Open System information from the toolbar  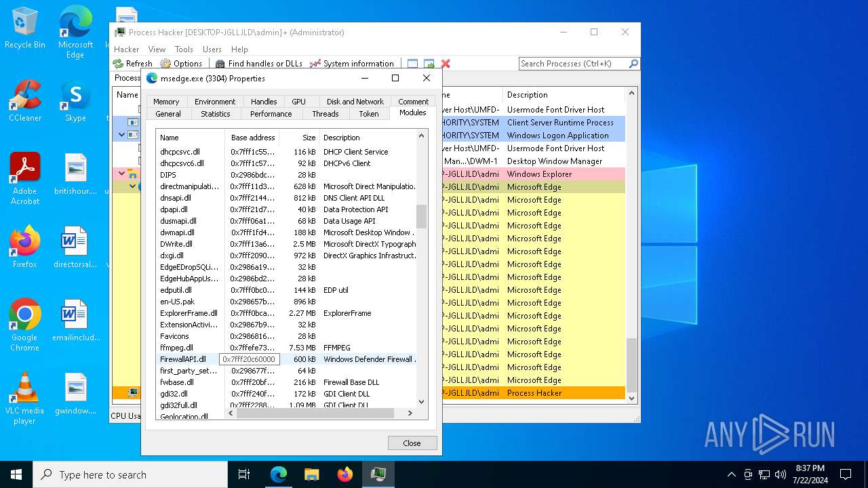coord(351,64)
